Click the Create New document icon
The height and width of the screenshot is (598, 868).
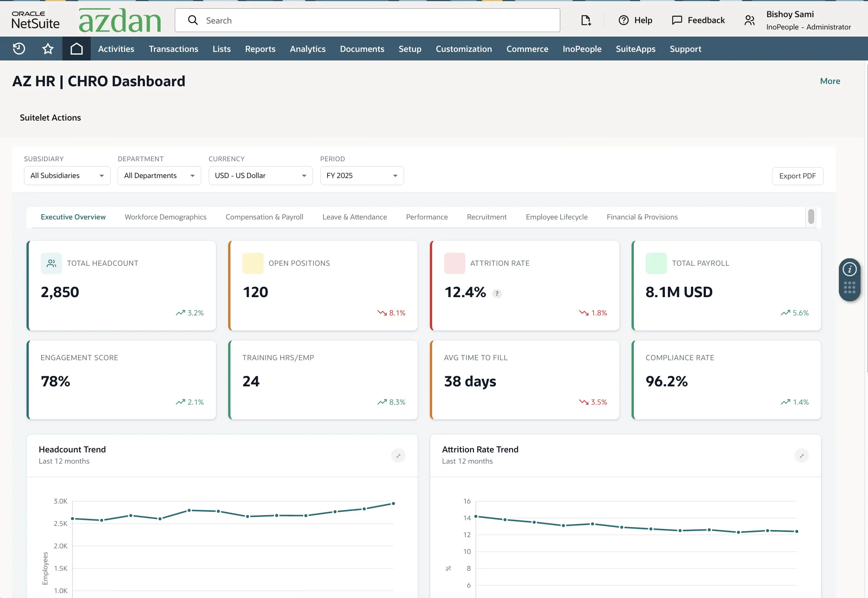pyautogui.click(x=586, y=20)
